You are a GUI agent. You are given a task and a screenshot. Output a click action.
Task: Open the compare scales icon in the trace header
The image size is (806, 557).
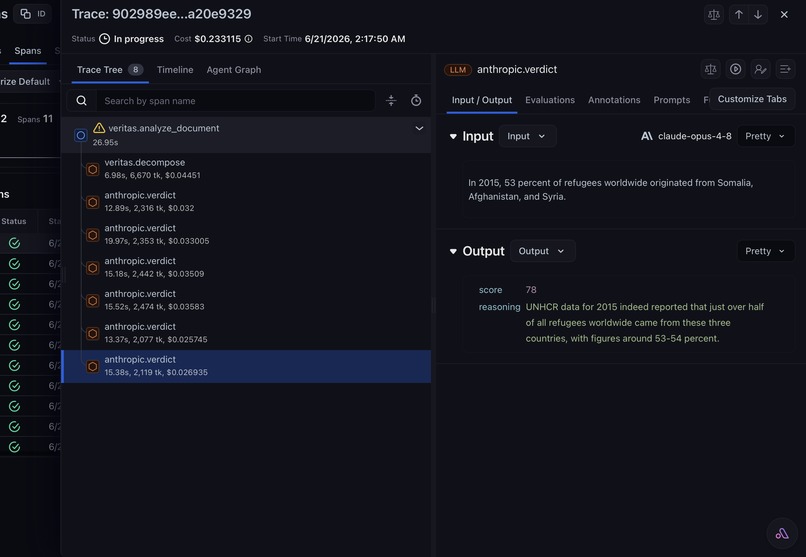tap(714, 14)
